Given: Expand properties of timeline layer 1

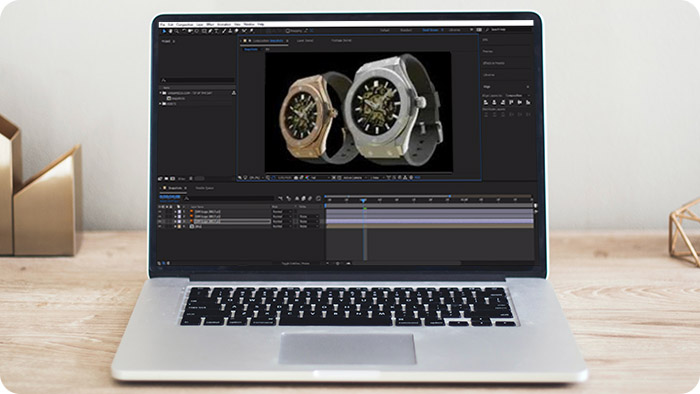Looking at the screenshot, I should (175, 212).
